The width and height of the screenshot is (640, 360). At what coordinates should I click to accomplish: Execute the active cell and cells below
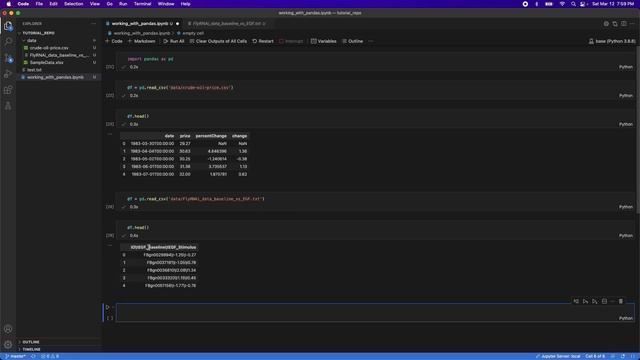(x=595, y=301)
